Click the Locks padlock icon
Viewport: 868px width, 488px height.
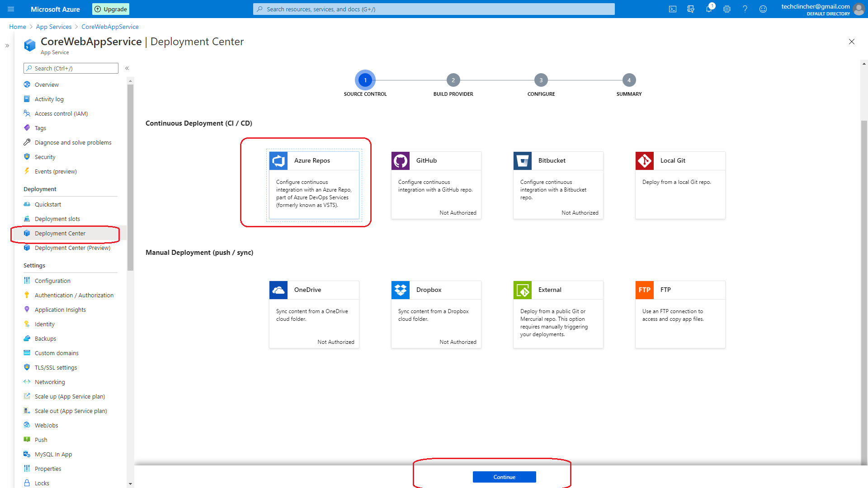pos(27,483)
